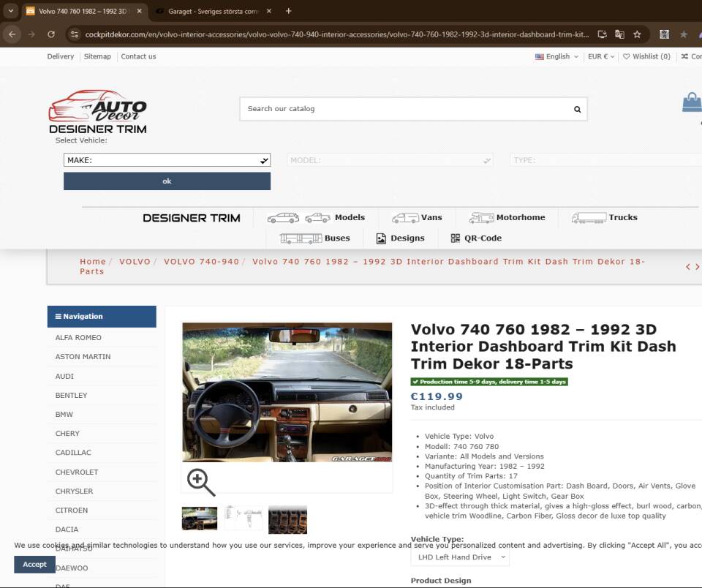Viewport: 702px width, 588px height.
Task: Click the translate page icon
Action: point(619,34)
